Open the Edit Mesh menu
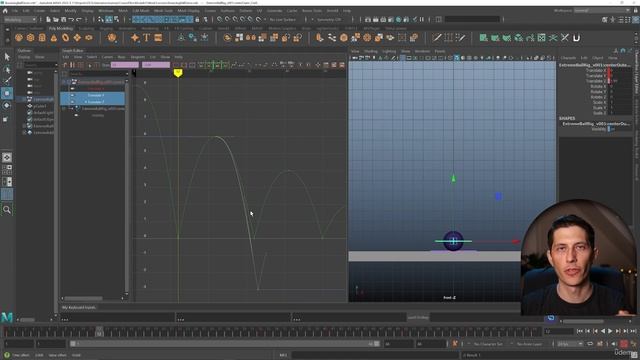Viewport: 640px width, 360px height. click(x=141, y=11)
